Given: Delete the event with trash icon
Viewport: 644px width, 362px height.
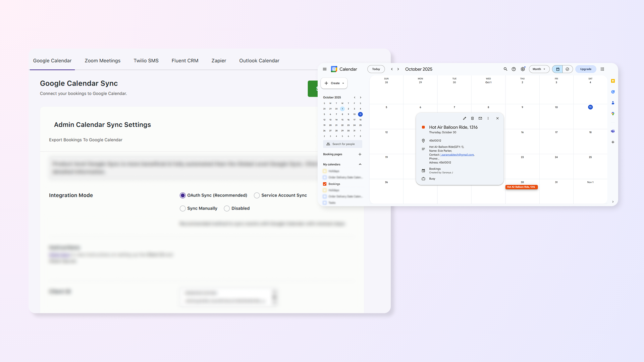Looking at the screenshot, I should (x=472, y=118).
